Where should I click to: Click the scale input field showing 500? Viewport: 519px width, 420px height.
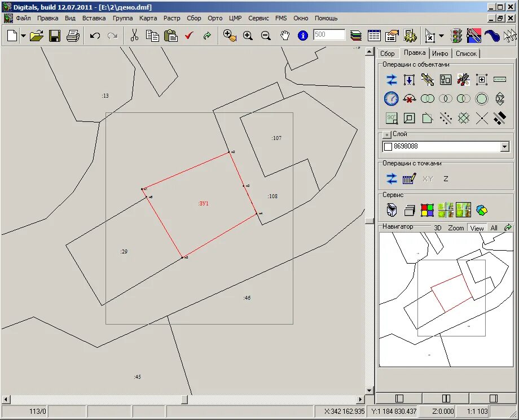[x=329, y=34]
